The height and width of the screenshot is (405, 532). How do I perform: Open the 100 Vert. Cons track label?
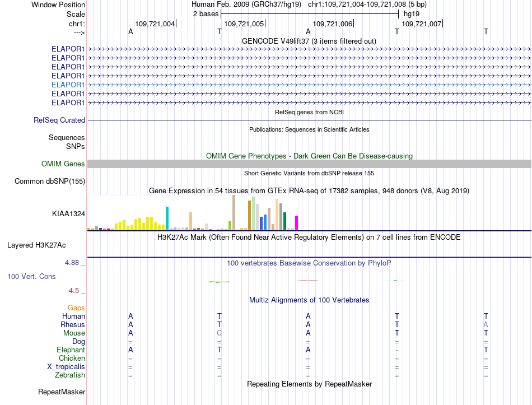pos(31,276)
